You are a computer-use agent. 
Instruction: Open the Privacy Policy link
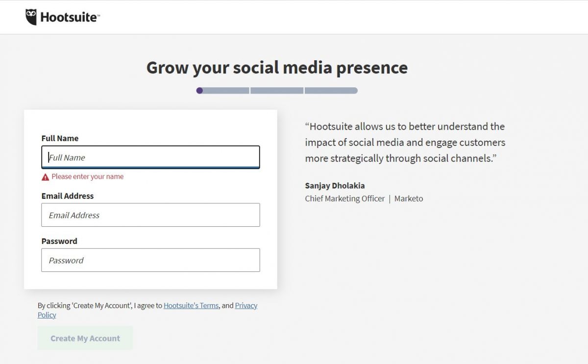tap(245, 305)
